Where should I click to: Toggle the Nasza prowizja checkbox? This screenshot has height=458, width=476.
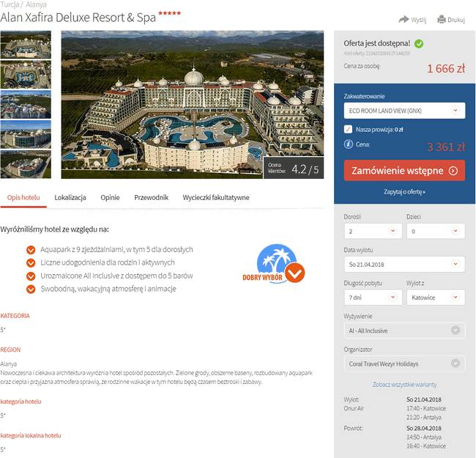(348, 129)
